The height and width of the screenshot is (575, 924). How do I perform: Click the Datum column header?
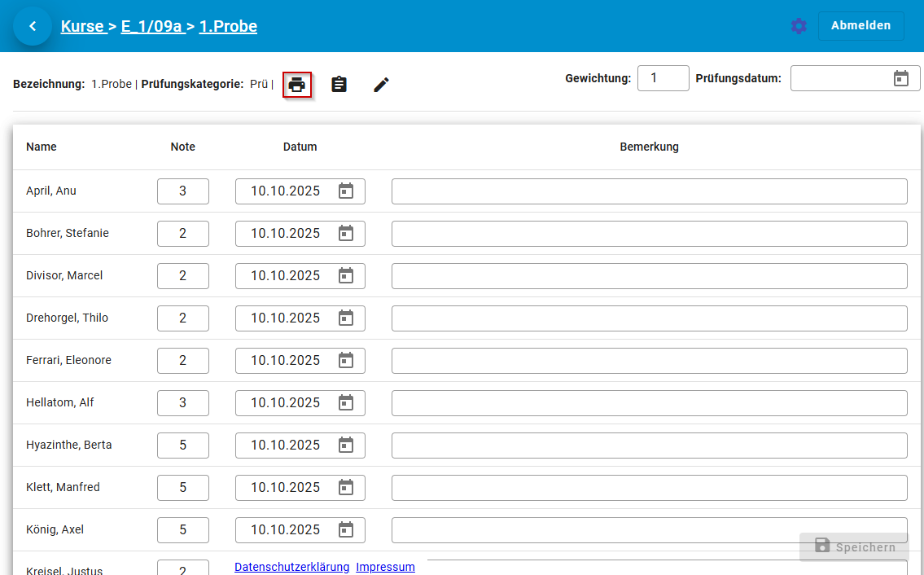300,147
